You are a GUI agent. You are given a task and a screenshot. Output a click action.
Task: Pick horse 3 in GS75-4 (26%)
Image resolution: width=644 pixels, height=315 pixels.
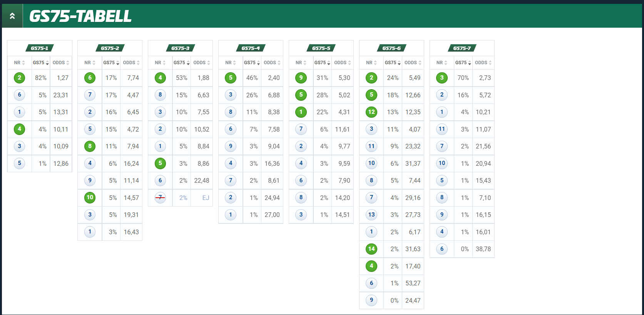[231, 95]
